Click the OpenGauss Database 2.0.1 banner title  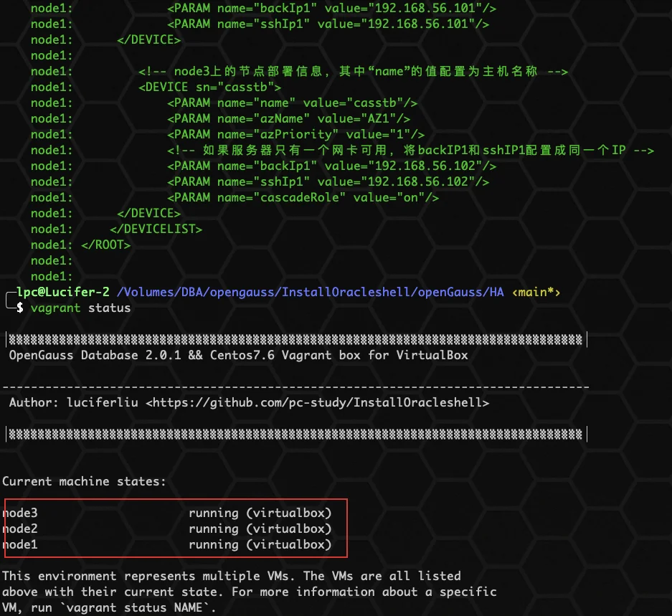tap(239, 356)
